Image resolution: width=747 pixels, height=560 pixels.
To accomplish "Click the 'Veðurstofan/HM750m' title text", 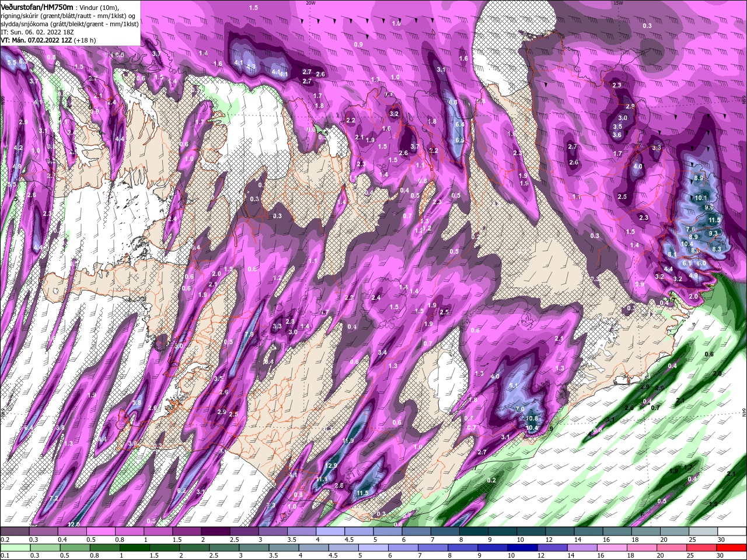I will pos(37,6).
